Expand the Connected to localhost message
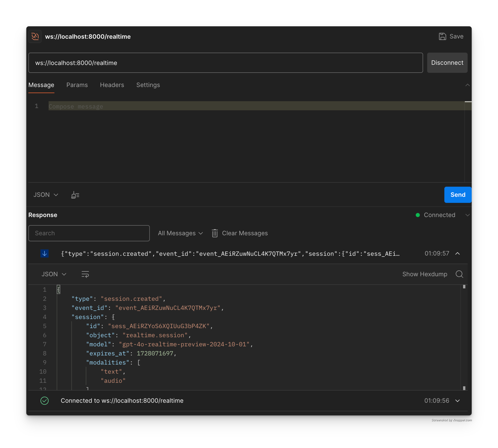Screen dimensions: 498x448 (457, 401)
